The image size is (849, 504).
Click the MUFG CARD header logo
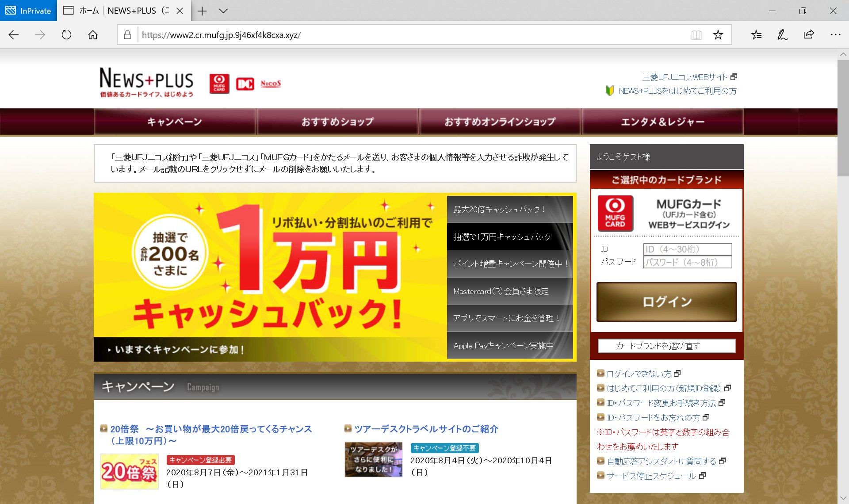tap(219, 83)
